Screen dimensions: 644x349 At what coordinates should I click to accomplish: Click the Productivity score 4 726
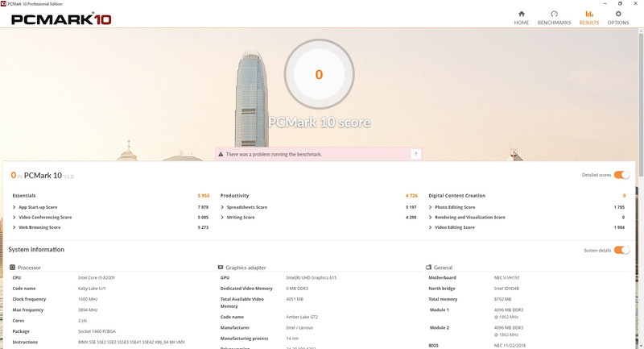[411, 196]
